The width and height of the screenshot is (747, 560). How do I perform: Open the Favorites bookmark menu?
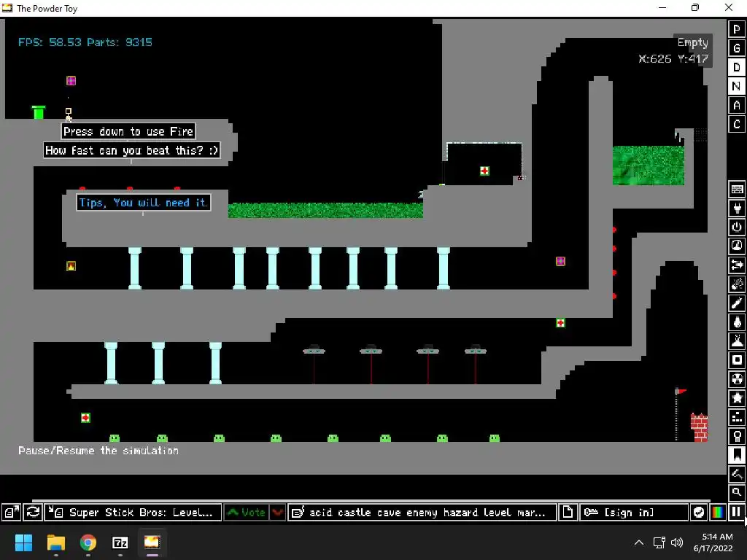click(737, 455)
